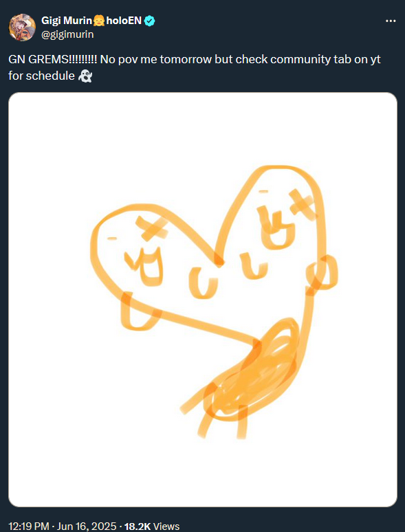Viewport: 405px width, 532px height.
Task: Click the ghost emoji after schedule
Action: click(x=85, y=77)
